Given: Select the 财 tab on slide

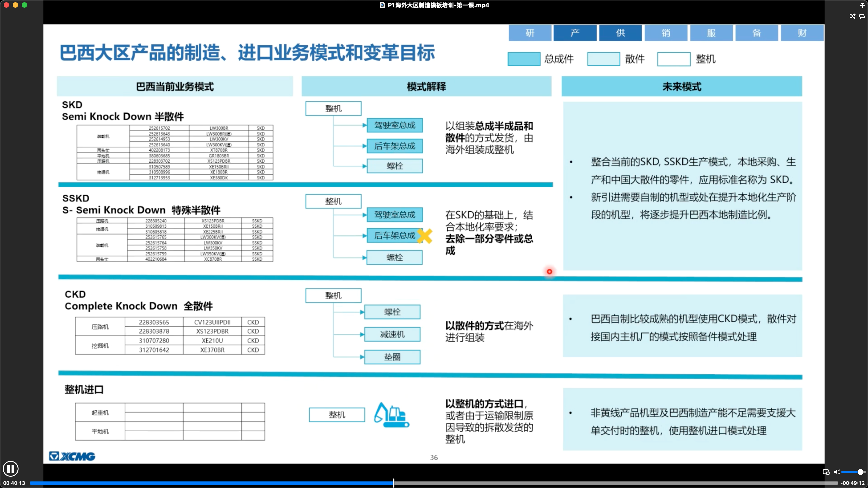Looking at the screenshot, I should (802, 33).
